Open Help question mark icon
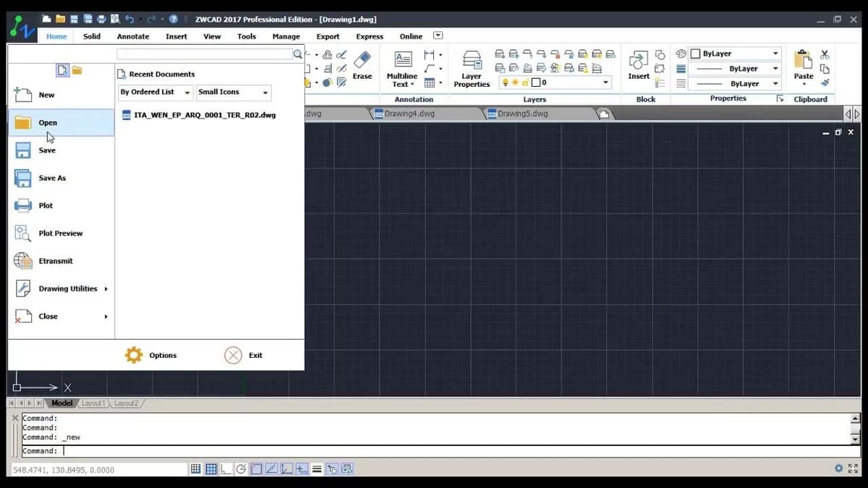Viewport: 868px width, 488px height. click(x=173, y=19)
